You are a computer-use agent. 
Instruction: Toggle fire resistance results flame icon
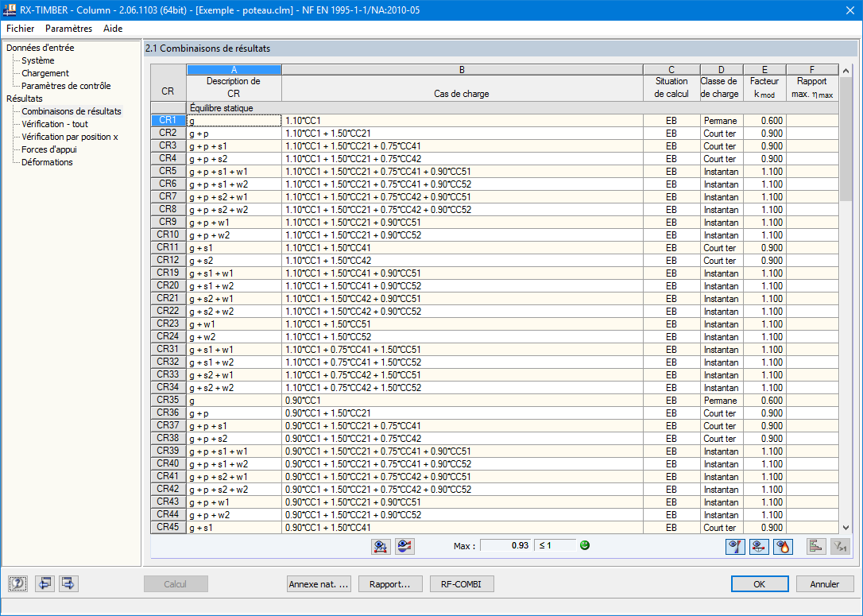pyautogui.click(x=784, y=547)
